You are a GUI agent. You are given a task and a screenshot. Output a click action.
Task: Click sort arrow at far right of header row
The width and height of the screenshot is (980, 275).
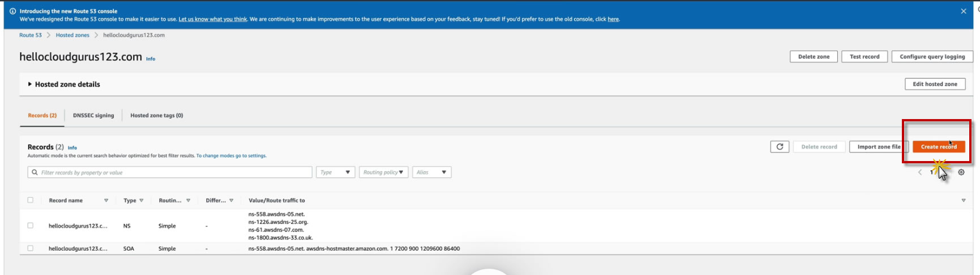click(x=964, y=201)
